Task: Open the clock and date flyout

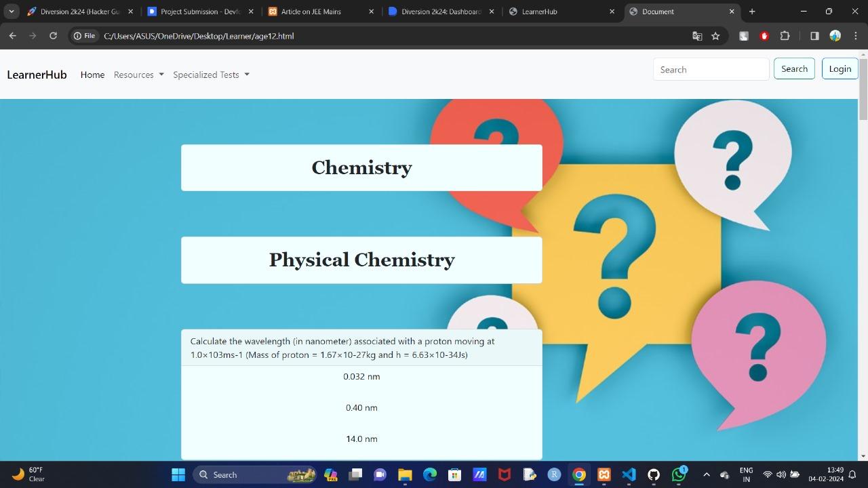Action: 826,474
